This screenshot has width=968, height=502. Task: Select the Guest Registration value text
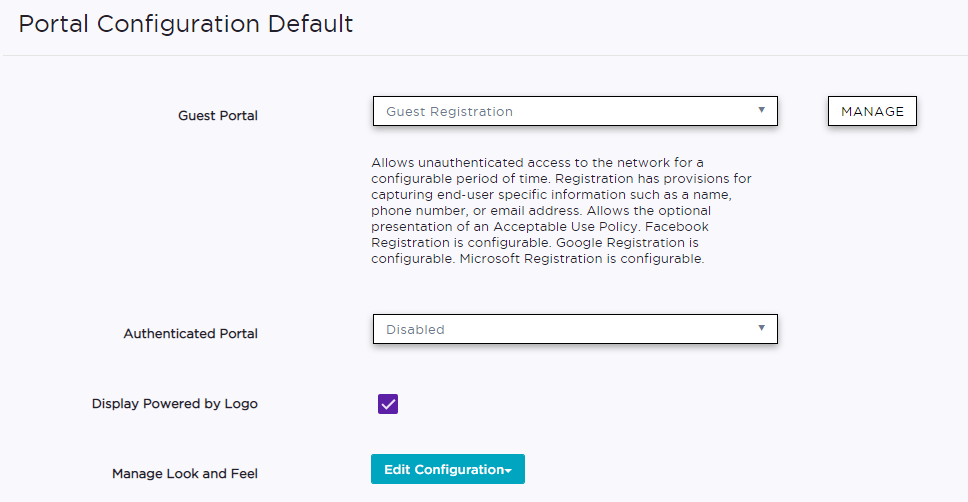pyautogui.click(x=449, y=112)
